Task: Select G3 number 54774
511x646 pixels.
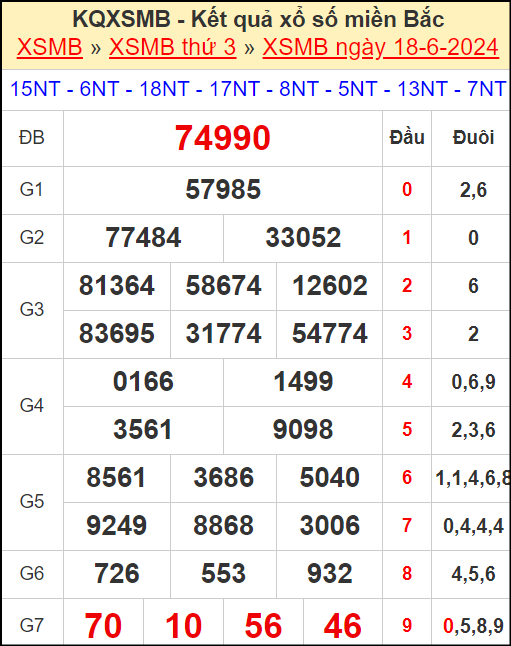Action: [x=330, y=333]
